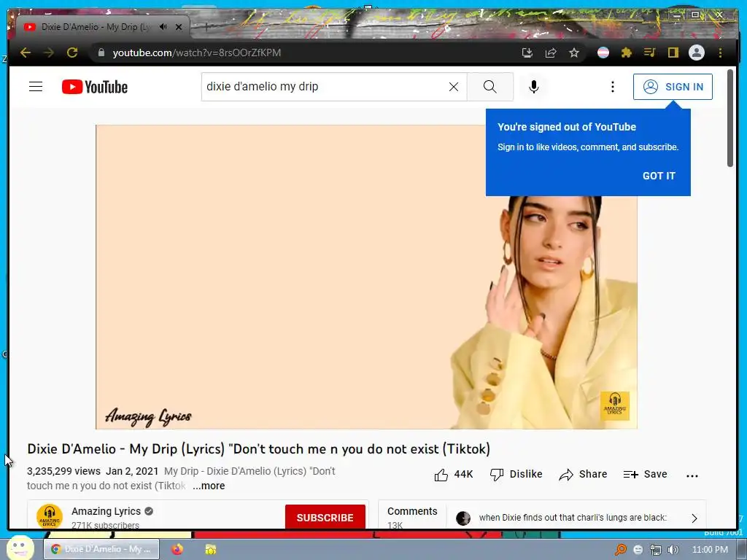Clear the search text with the X

tap(454, 87)
